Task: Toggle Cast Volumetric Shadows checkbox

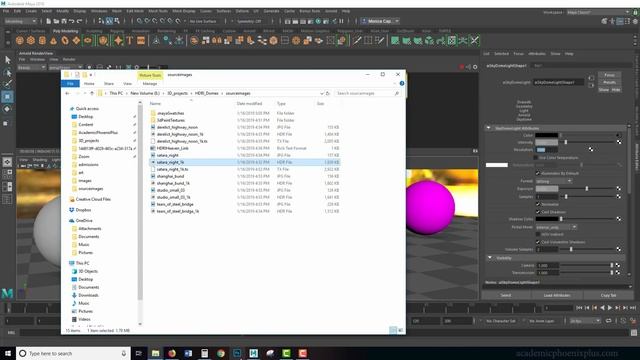Action: 538,242
